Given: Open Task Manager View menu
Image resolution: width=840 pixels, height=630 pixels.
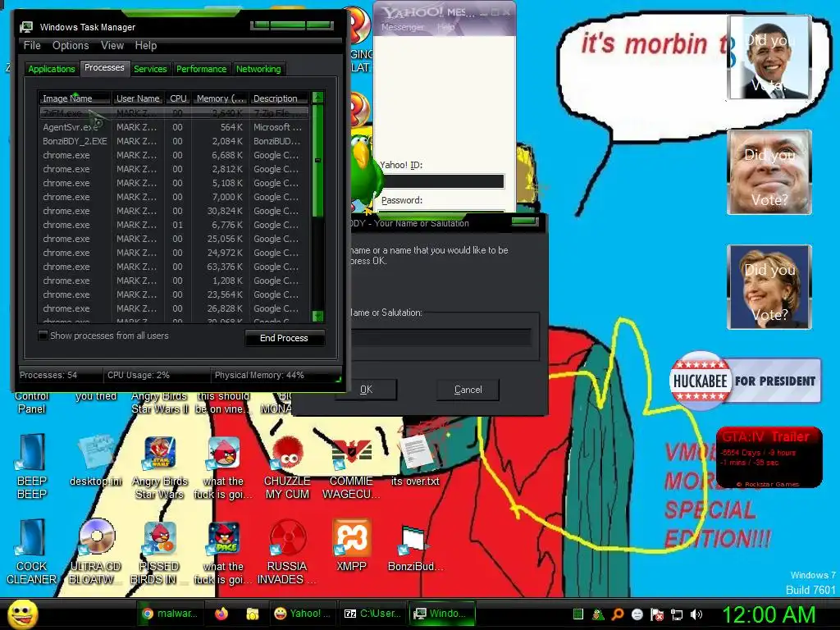Looking at the screenshot, I should point(112,46).
